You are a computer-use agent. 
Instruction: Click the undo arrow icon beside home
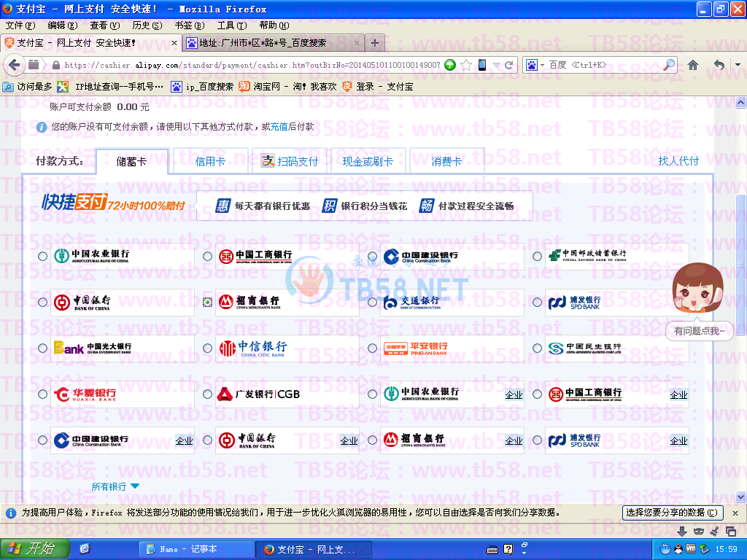pyautogui.click(x=719, y=65)
